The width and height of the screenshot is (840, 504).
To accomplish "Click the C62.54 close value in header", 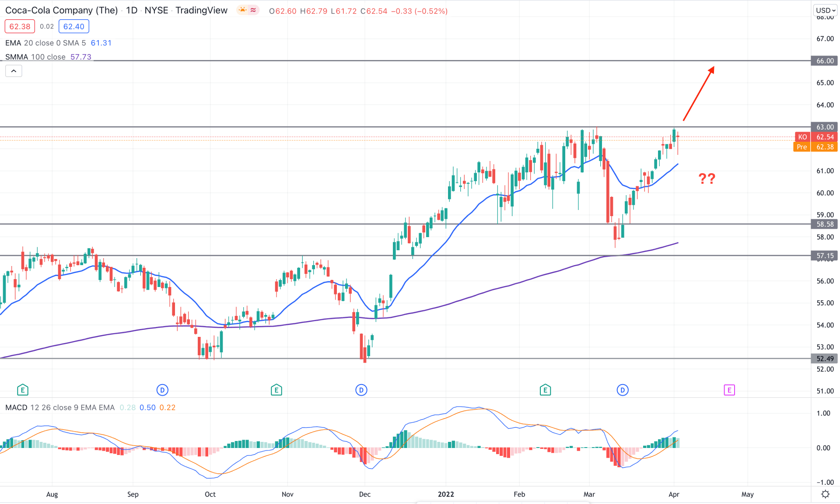I will coord(374,11).
